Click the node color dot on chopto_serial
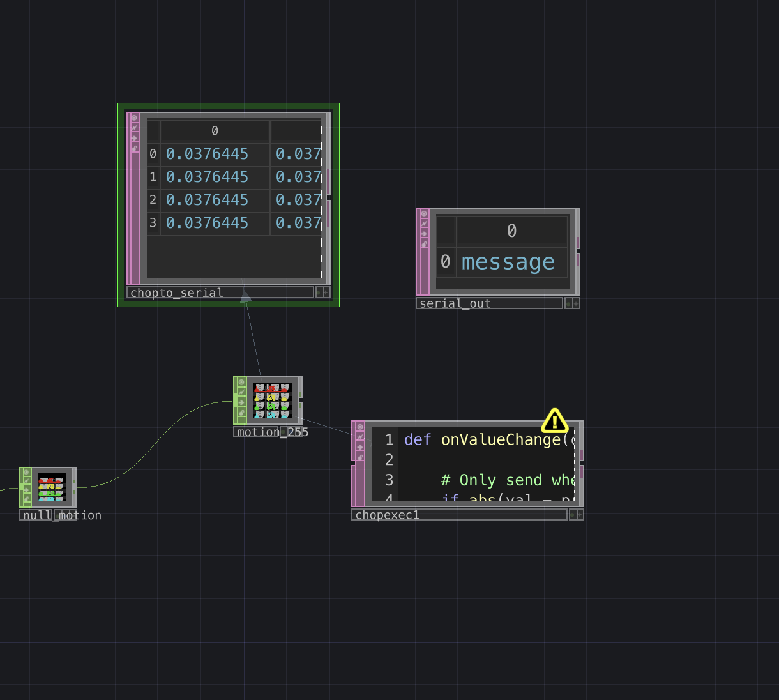This screenshot has height=700, width=779. [x=318, y=293]
